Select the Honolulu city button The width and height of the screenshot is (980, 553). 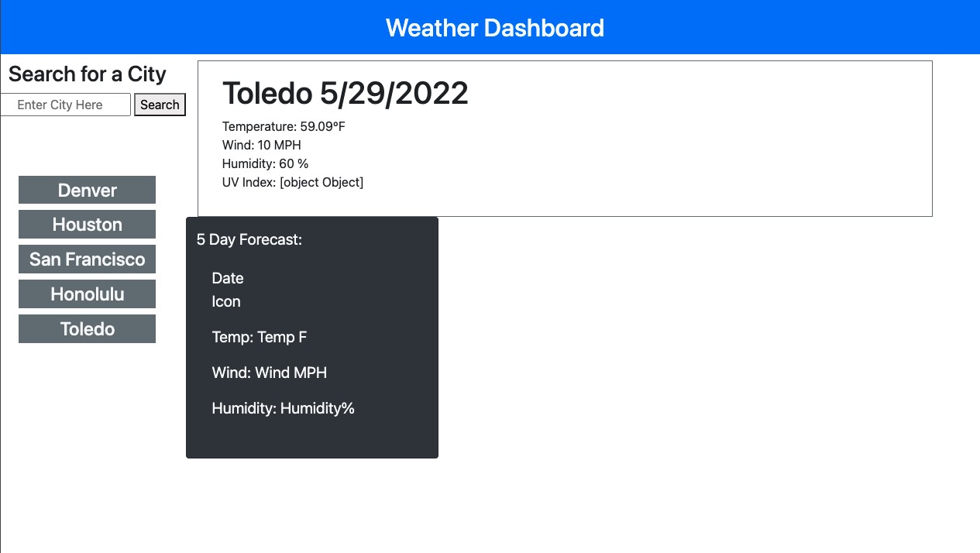(x=87, y=293)
